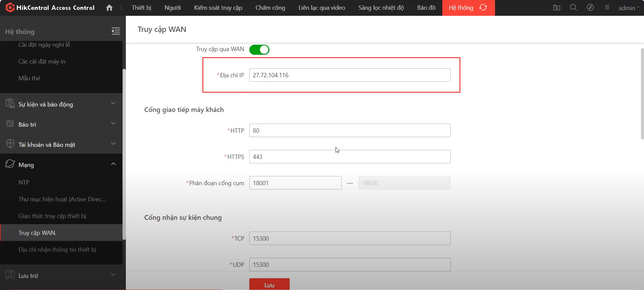Screen dimensions: 644x290
Task: Open the admin account dropdown
Action: [629, 8]
